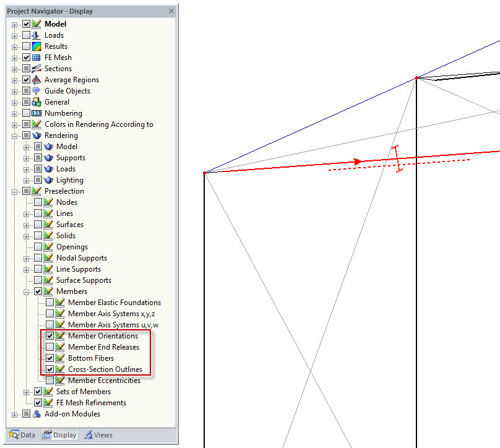Collapse the Members tree node
500x448 pixels.
[26, 292]
